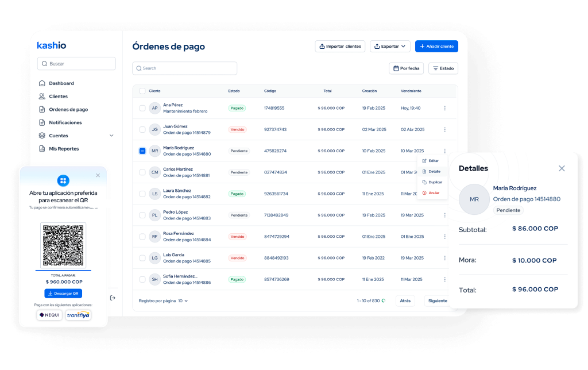Screen dimensions: 588x370
Task: Click the Mis Reportes icon
Action: click(x=42, y=149)
